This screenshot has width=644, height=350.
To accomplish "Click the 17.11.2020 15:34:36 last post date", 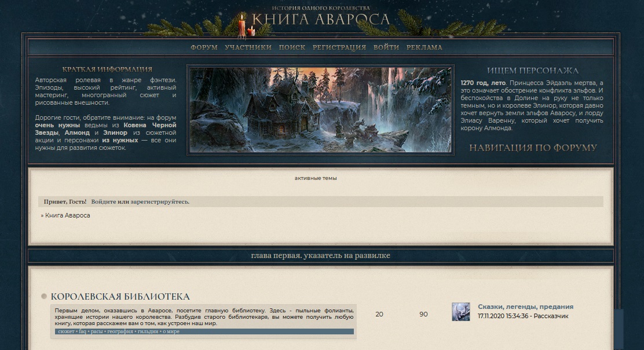I will click(503, 316).
